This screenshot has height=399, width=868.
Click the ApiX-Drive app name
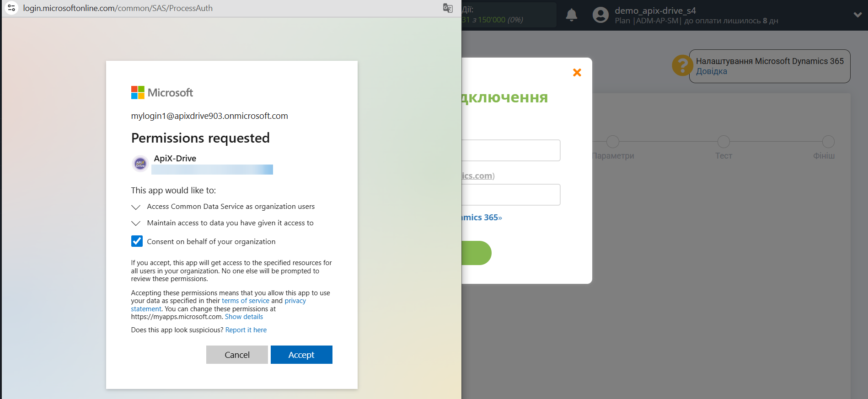(x=175, y=159)
